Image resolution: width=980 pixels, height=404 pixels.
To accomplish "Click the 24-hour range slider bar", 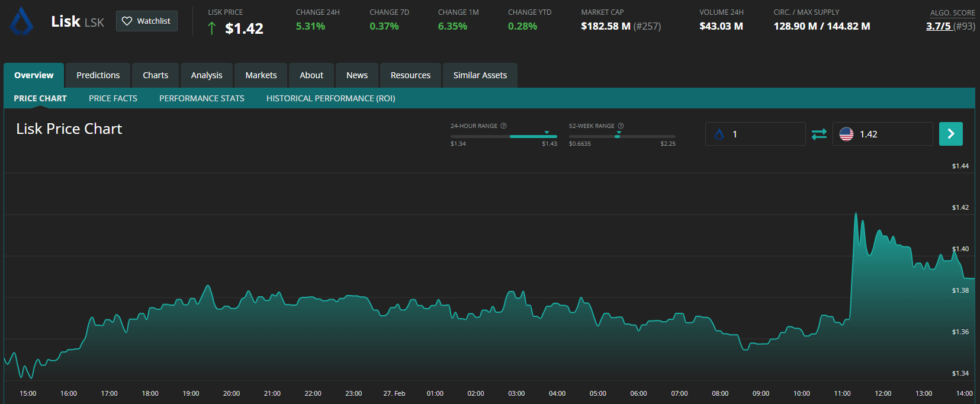I will point(503,136).
